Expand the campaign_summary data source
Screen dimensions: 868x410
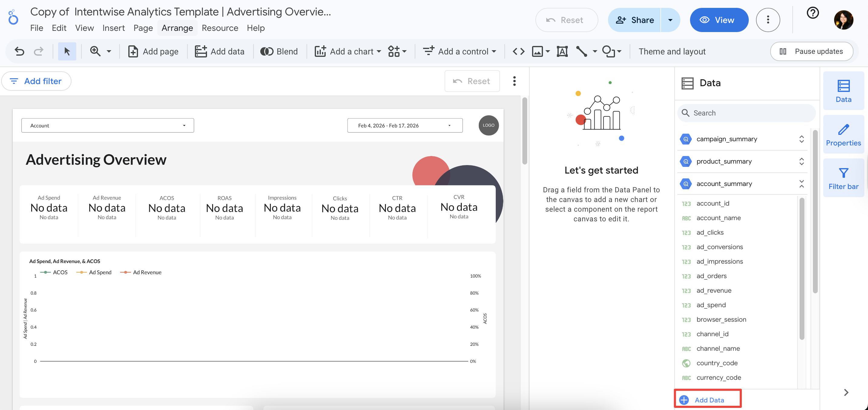click(x=801, y=139)
